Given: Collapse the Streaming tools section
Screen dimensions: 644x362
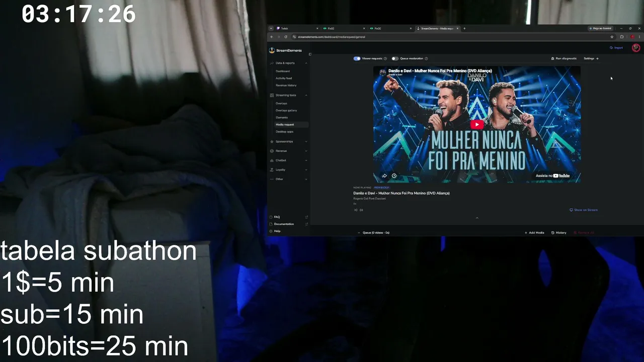Looking at the screenshot, I should (306, 96).
